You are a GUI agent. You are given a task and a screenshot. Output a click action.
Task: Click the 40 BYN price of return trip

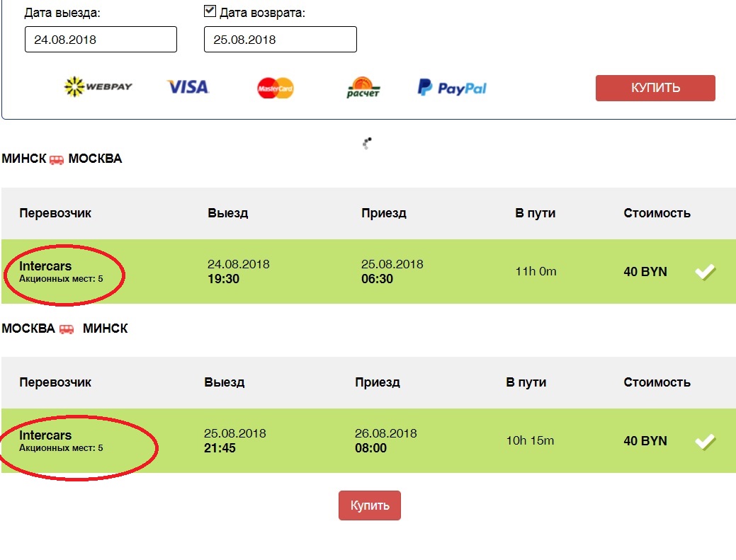(645, 441)
